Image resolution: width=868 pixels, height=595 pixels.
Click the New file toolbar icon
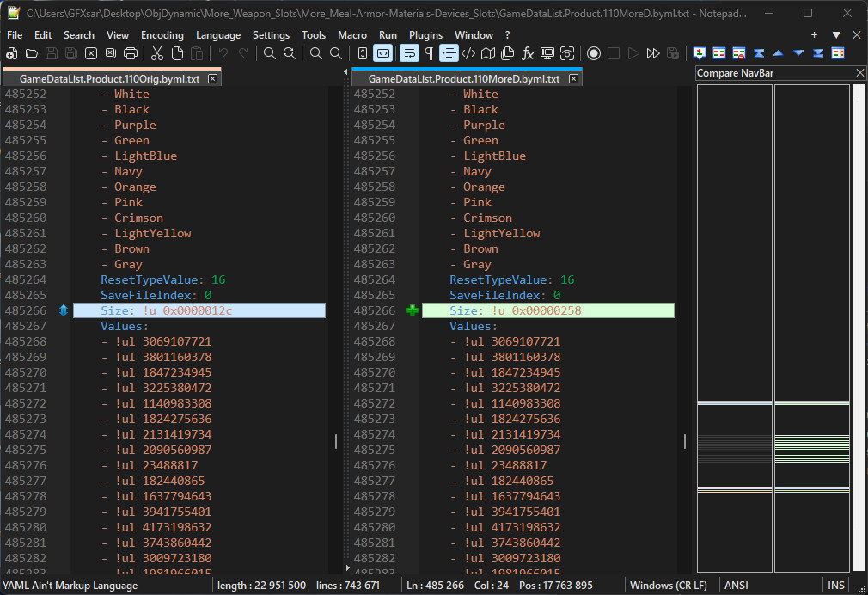(x=12, y=53)
